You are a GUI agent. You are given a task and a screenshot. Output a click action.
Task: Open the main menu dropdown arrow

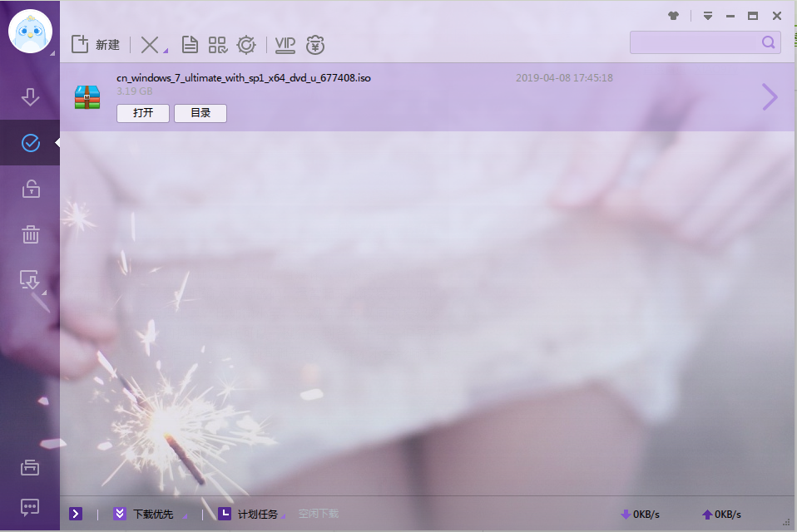coord(708,16)
